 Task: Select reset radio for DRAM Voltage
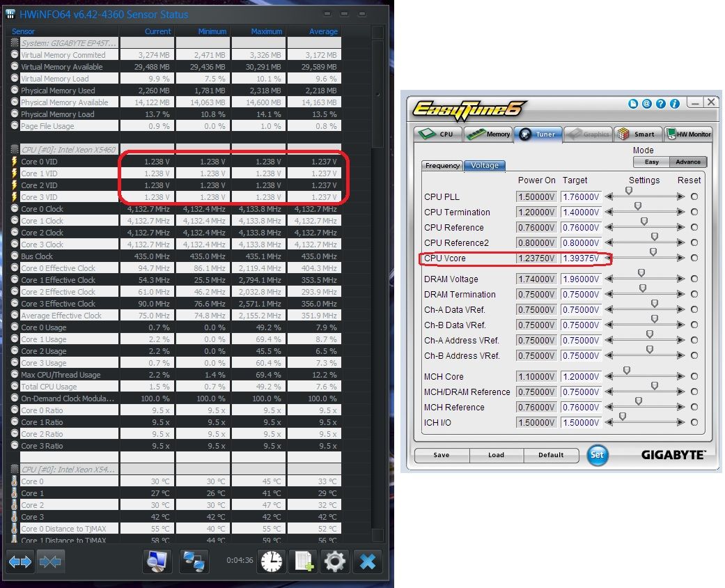(694, 279)
